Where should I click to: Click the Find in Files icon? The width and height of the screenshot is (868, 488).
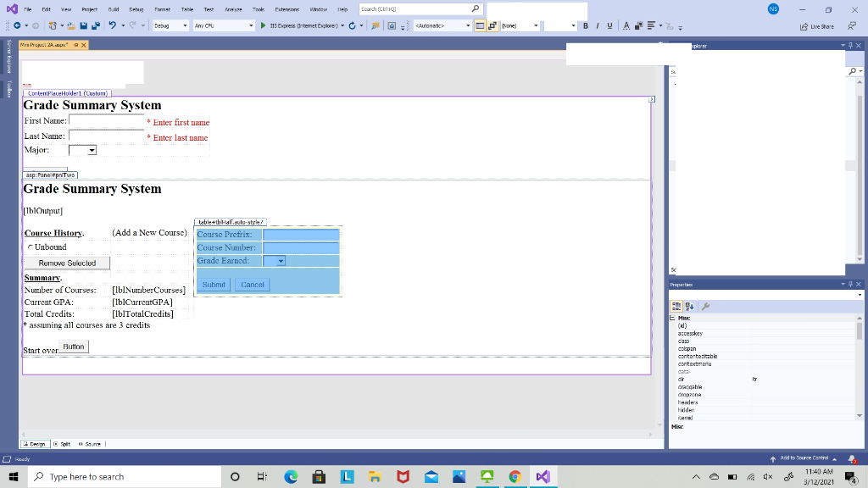(376, 25)
